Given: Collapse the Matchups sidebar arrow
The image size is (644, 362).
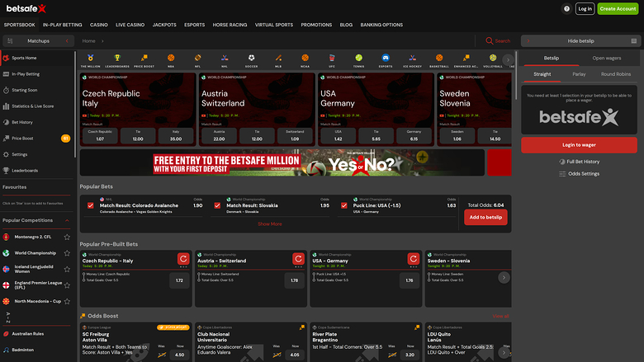Looking at the screenshot, I should 67,41.
